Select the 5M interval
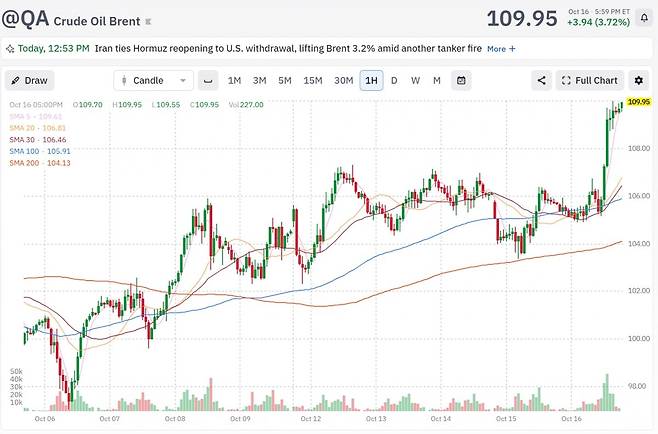Screen dimensions: 658x434 pos(285,81)
